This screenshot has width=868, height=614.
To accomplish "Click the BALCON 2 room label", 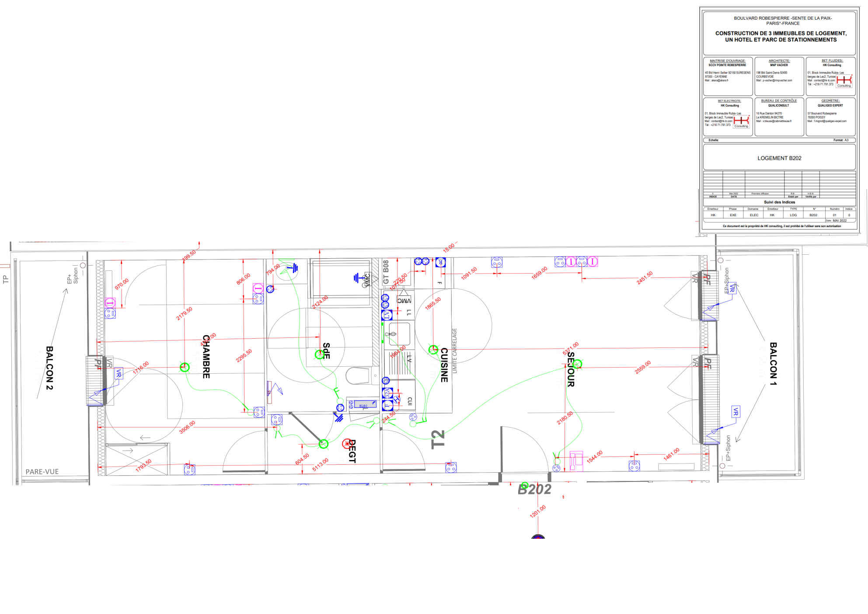I will pos(49,368).
